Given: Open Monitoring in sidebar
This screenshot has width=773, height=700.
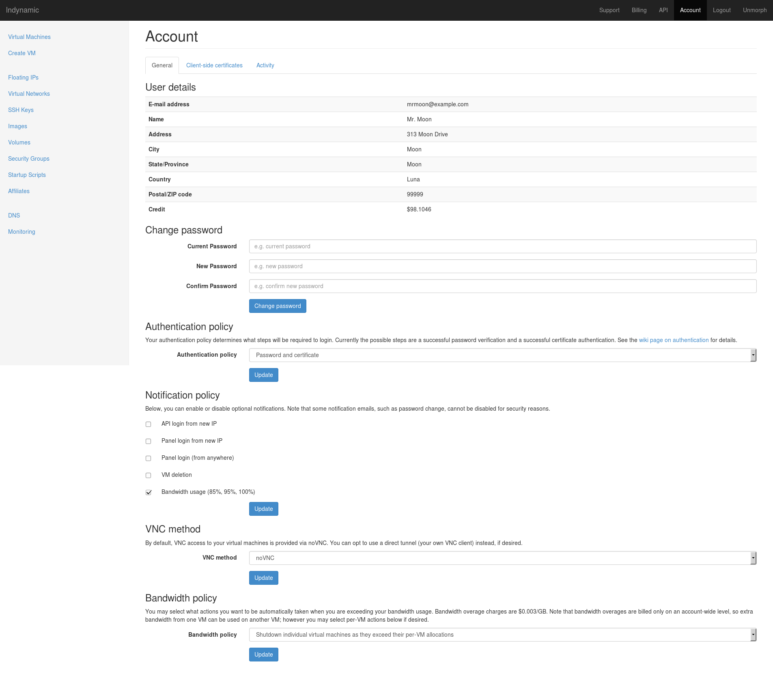Looking at the screenshot, I should [x=22, y=232].
